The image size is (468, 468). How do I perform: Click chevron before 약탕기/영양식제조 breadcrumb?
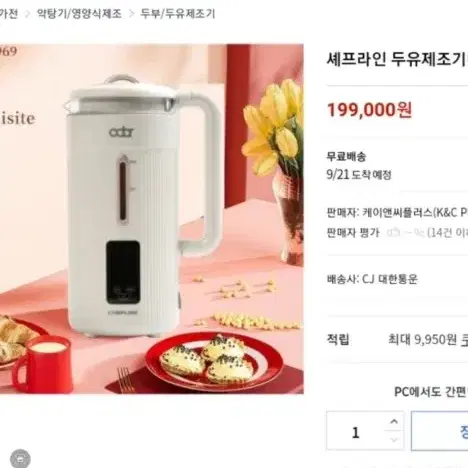pos(28,14)
